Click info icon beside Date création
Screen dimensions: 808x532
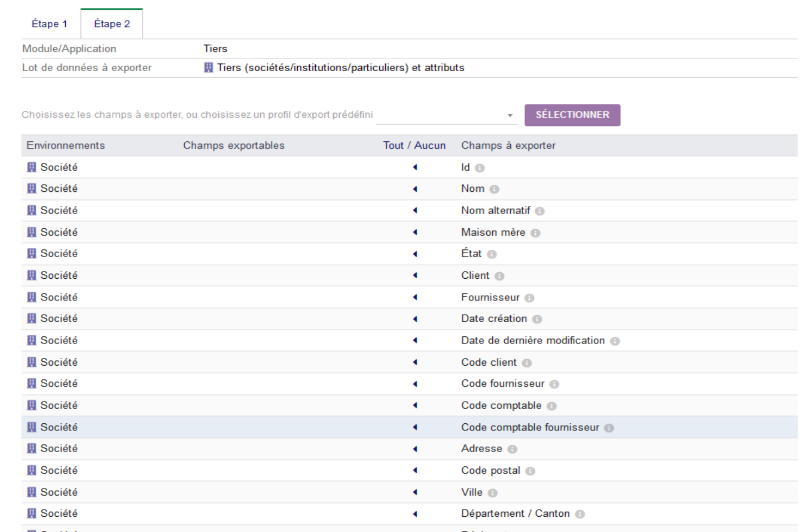pos(537,320)
